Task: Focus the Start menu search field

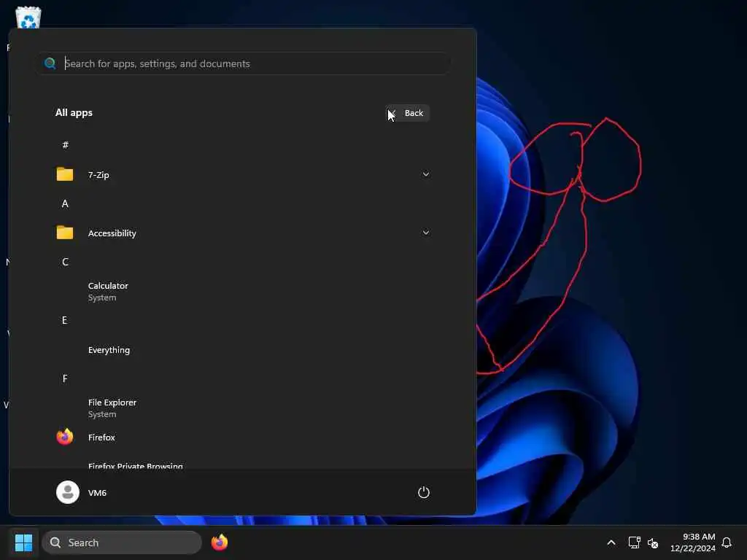Action: pyautogui.click(x=244, y=63)
